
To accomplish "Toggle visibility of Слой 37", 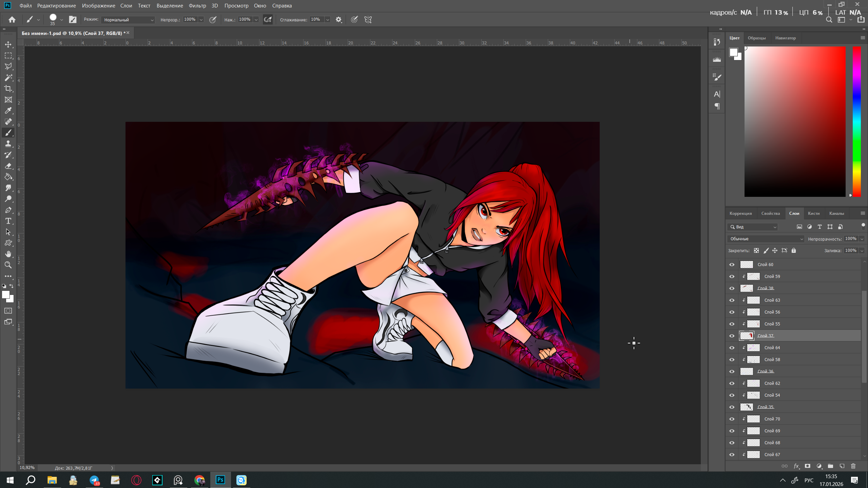I will [732, 336].
